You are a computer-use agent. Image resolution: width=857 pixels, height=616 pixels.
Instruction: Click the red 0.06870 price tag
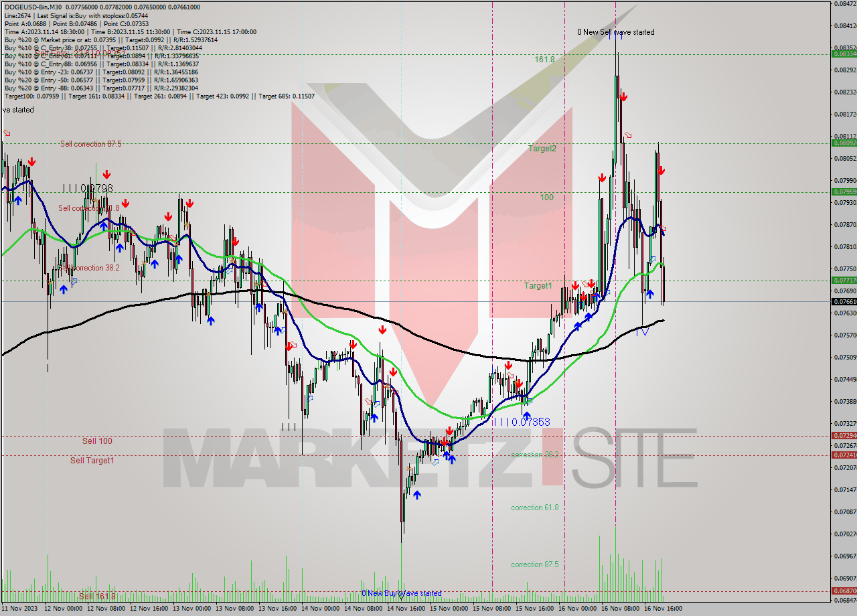[x=844, y=591]
